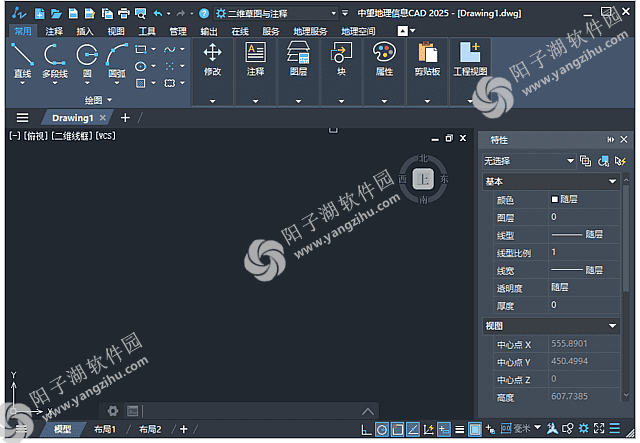
Task: Click the Save icon in quick access toolbar
Action: pyautogui.click(x=73, y=13)
